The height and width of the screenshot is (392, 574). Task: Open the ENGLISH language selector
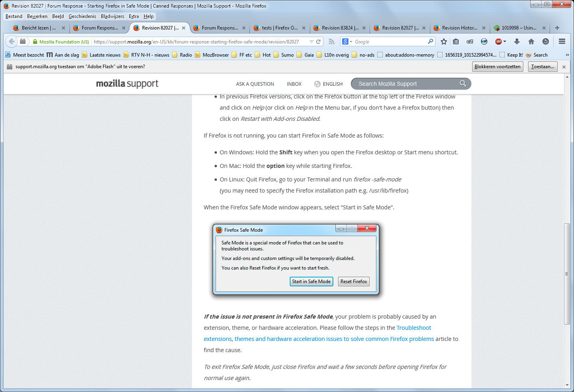click(x=329, y=84)
